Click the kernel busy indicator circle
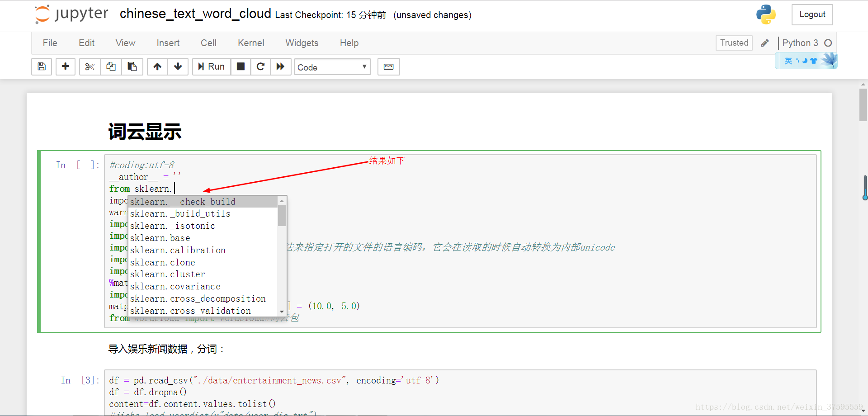This screenshot has width=868, height=416. (829, 43)
